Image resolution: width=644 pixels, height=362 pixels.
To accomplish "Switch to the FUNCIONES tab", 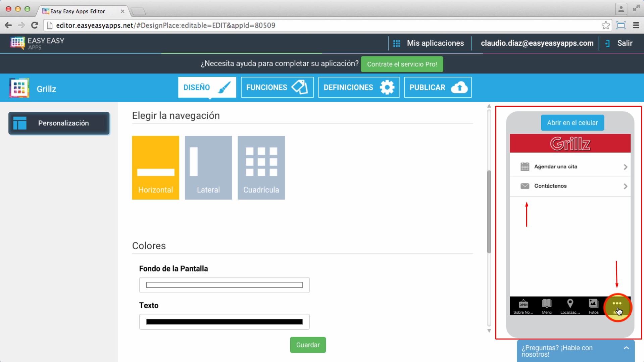I will click(277, 88).
